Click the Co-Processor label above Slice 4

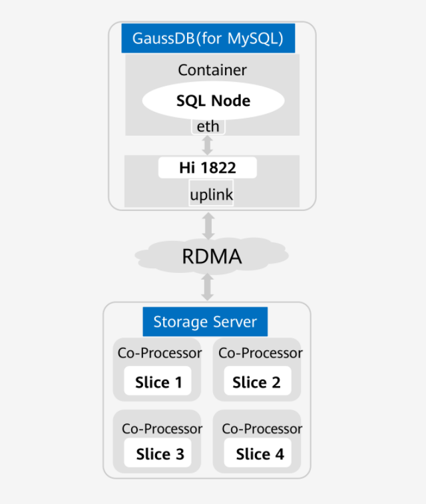262,429
